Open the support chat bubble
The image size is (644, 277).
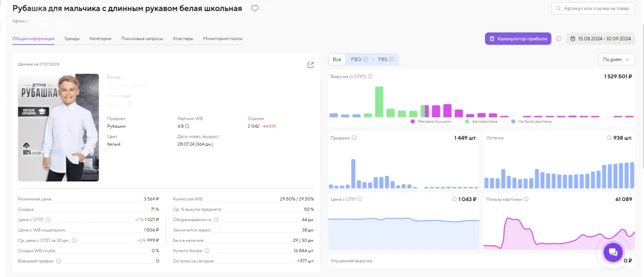(613, 252)
